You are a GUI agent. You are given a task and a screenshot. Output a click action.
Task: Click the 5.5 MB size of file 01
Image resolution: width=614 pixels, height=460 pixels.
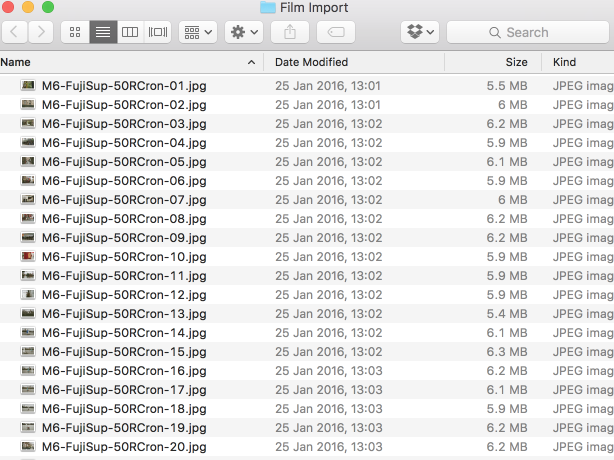coord(507,86)
